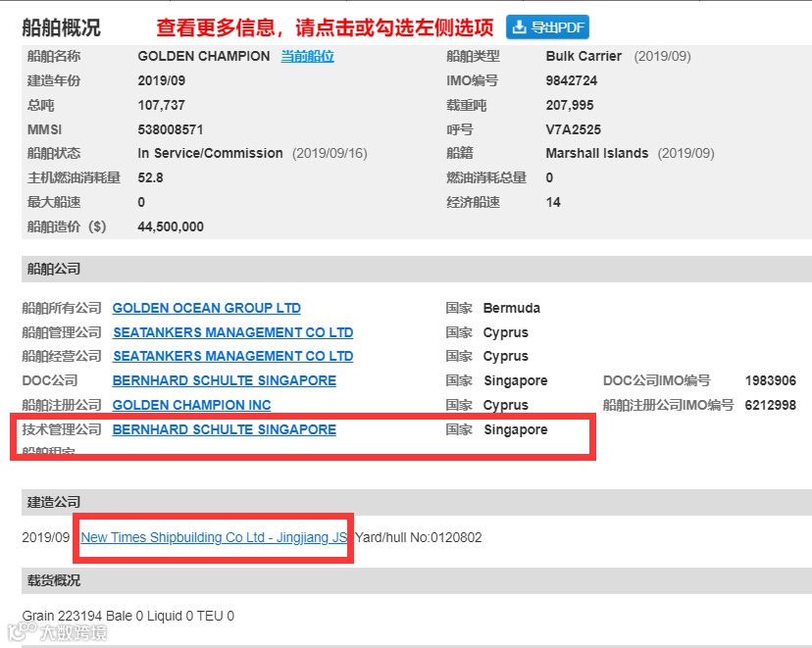Select the MMSI value 538008571
Viewport: 812px width, 648px height.
pos(171,129)
